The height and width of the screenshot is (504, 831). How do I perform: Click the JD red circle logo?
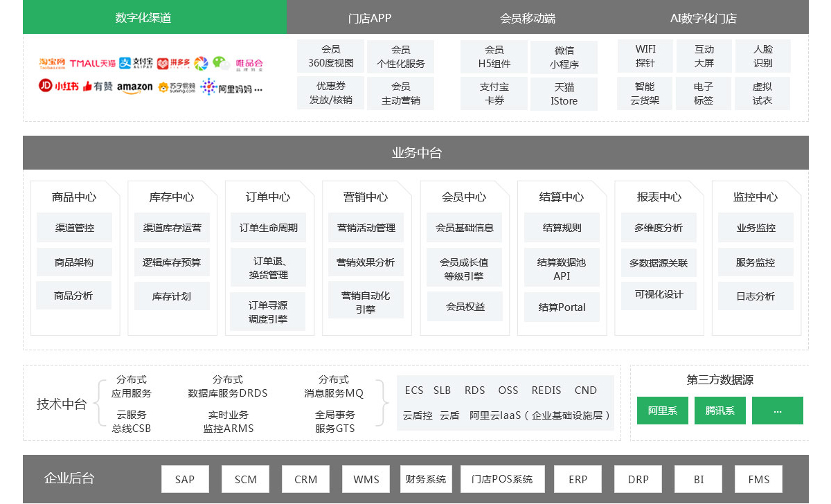[46, 86]
